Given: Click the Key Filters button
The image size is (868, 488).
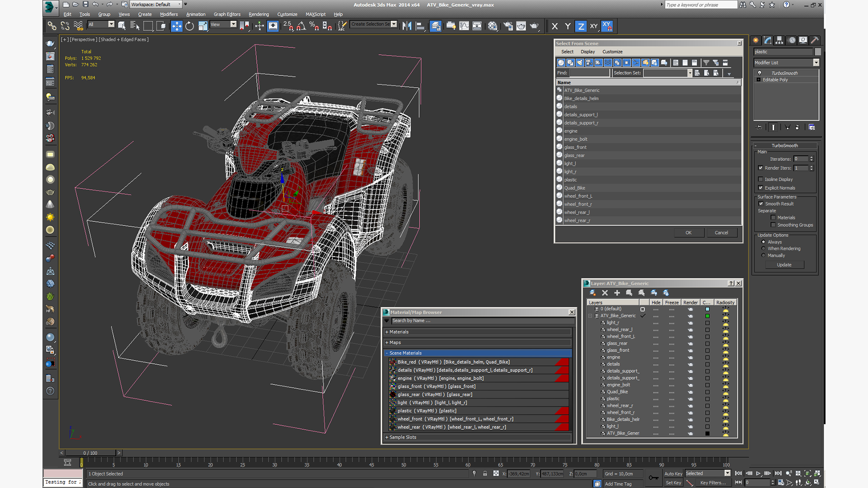Looking at the screenshot, I should coord(713,483).
